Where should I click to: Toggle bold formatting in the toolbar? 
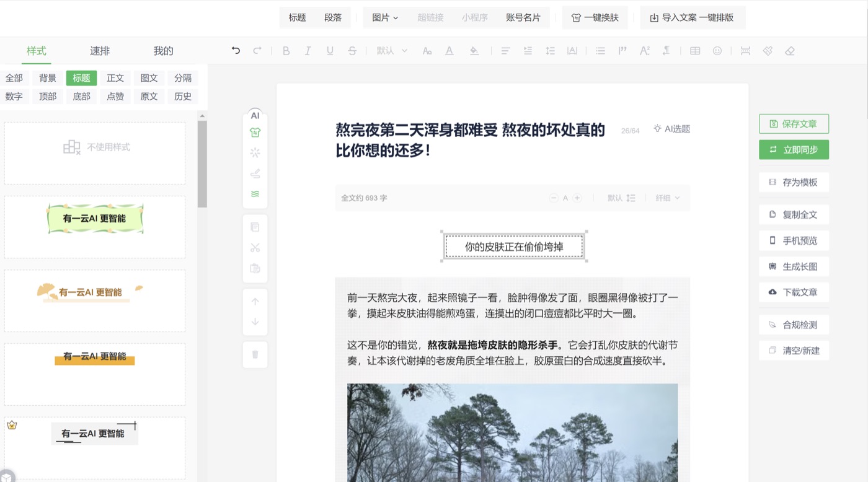click(x=286, y=51)
